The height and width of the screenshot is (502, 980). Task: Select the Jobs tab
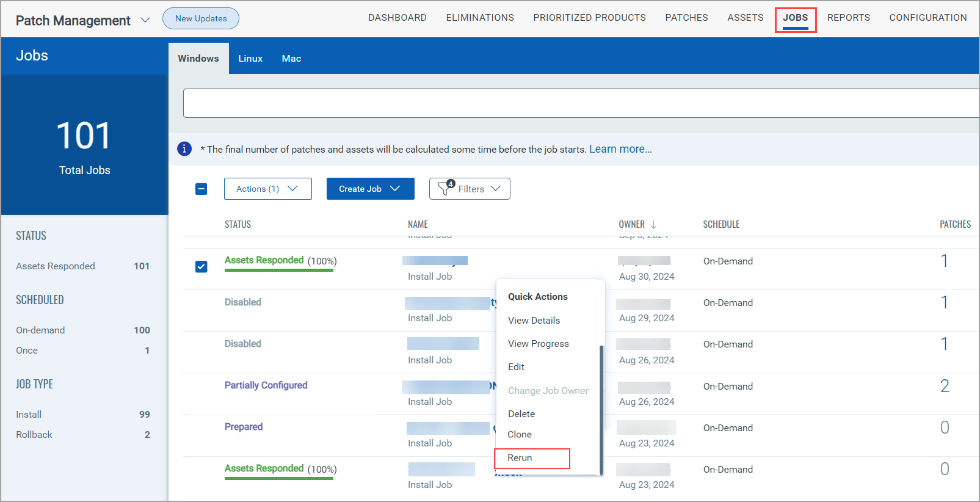[x=796, y=18]
